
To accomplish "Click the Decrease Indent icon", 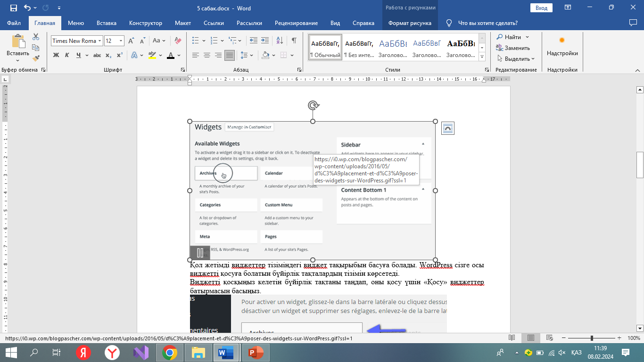I will [x=254, y=41].
